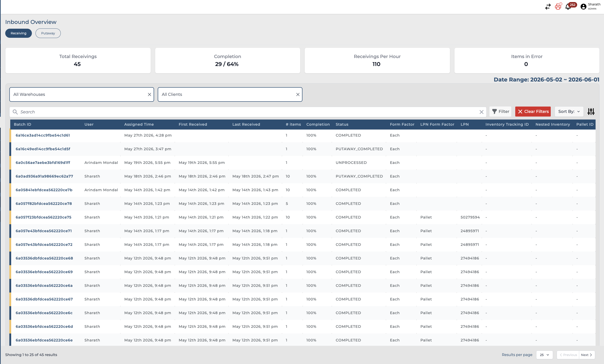Click the Completion 29 / 64% card
Screen dimensions: 604x364
coord(228,60)
